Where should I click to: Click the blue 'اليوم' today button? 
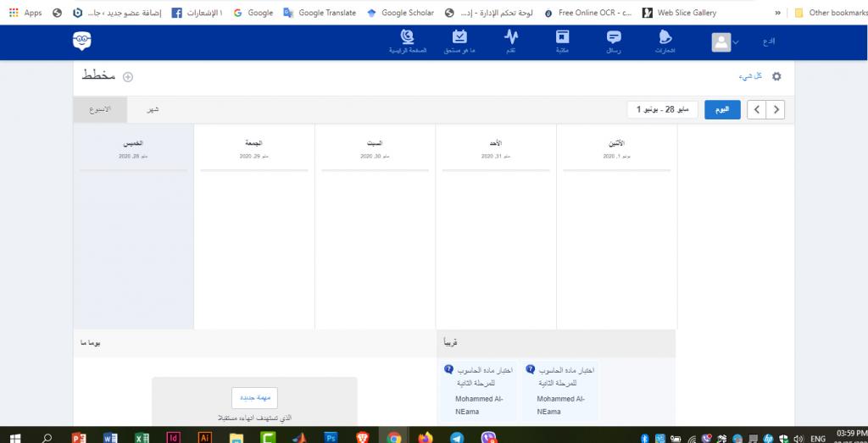(x=722, y=110)
